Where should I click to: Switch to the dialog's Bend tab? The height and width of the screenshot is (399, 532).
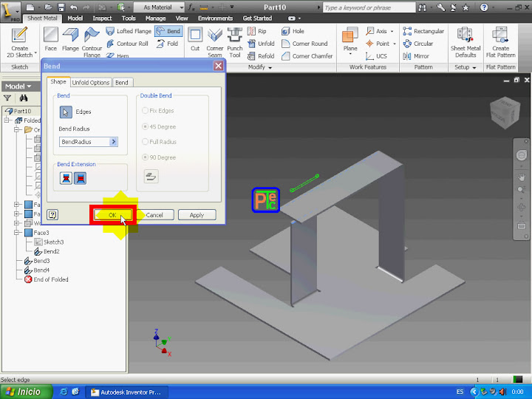[x=122, y=83]
